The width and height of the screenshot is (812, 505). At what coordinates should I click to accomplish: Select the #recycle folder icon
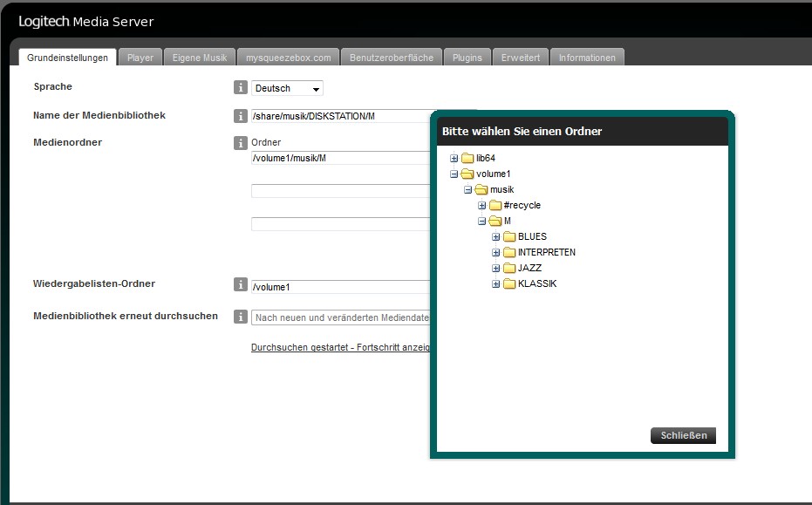(x=495, y=205)
